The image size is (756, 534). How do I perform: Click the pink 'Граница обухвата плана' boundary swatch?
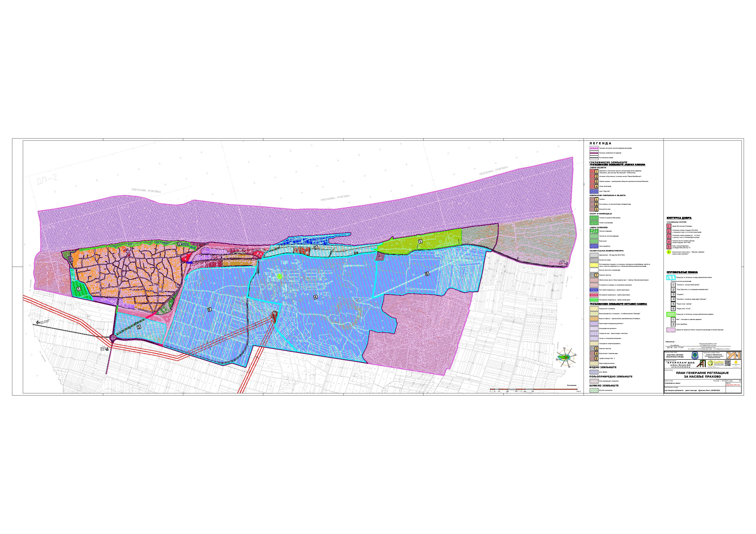(x=594, y=148)
